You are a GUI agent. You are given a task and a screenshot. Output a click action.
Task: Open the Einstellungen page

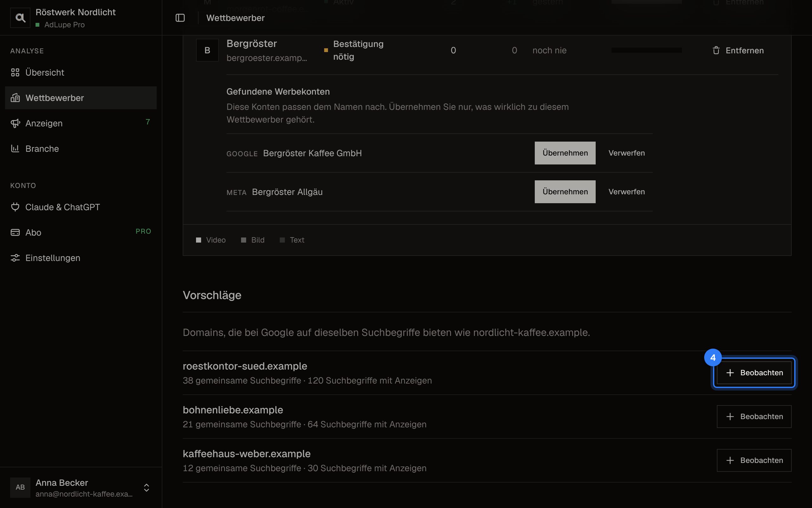(x=81, y=258)
